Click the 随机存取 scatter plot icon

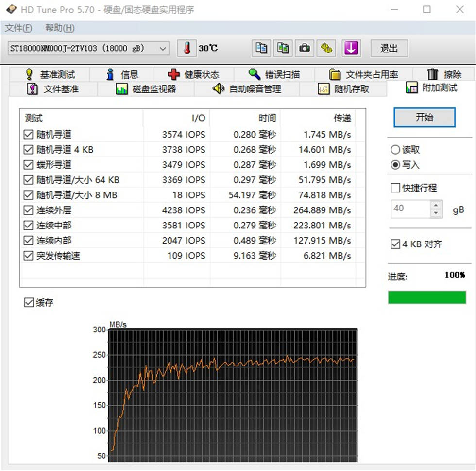click(323, 89)
